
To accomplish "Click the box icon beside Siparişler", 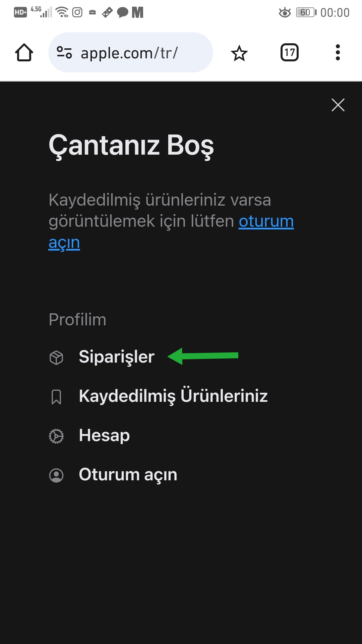I will point(56,357).
